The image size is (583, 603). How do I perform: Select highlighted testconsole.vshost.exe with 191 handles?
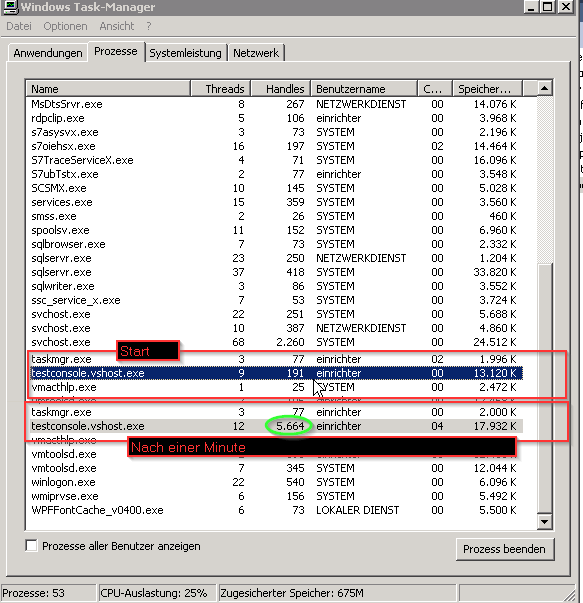click(x=276, y=373)
